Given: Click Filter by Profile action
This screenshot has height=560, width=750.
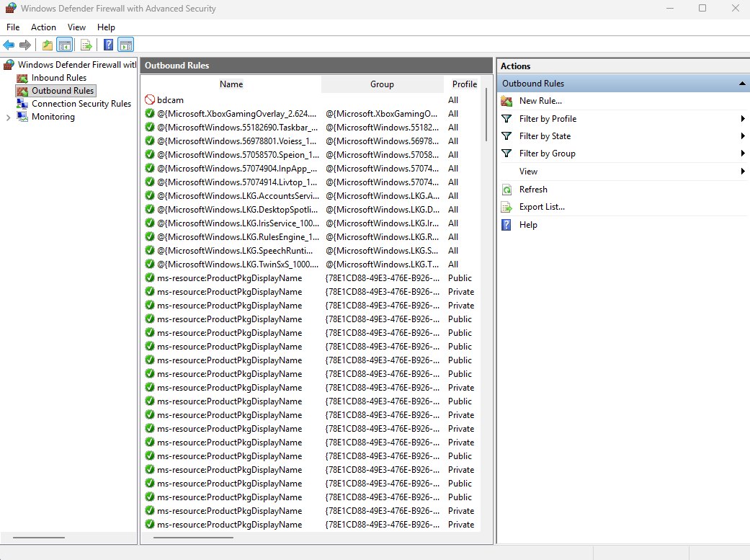Looking at the screenshot, I should coord(548,119).
